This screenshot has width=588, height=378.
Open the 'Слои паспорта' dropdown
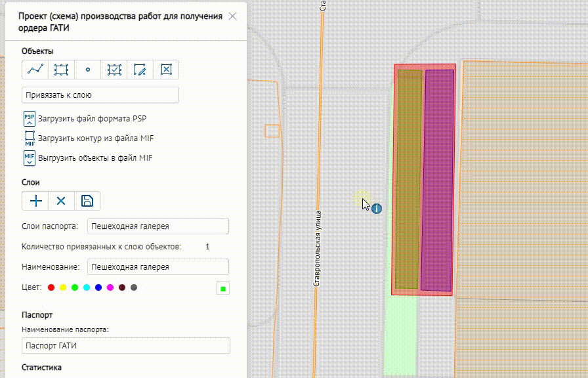pyautogui.click(x=158, y=226)
